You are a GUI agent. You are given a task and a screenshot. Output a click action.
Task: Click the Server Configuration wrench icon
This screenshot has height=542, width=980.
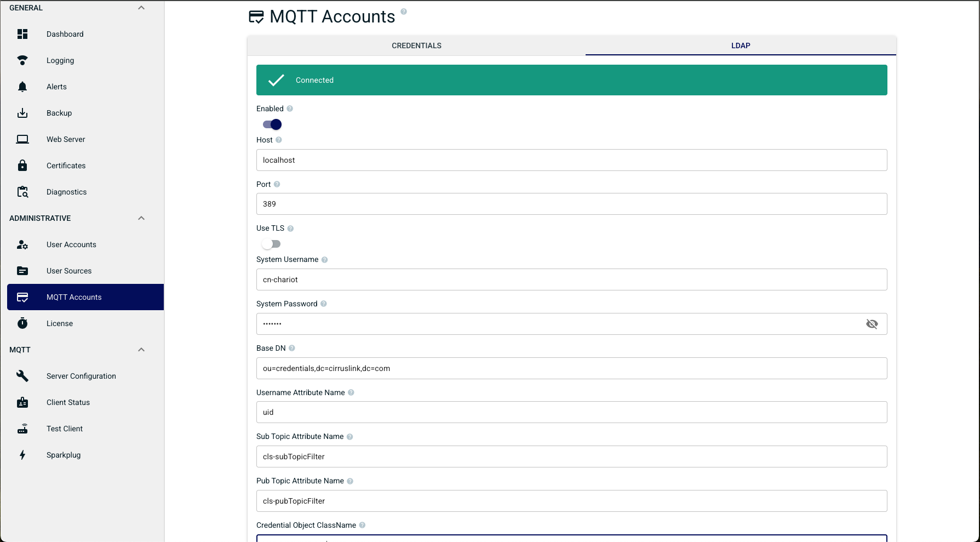[22, 376]
